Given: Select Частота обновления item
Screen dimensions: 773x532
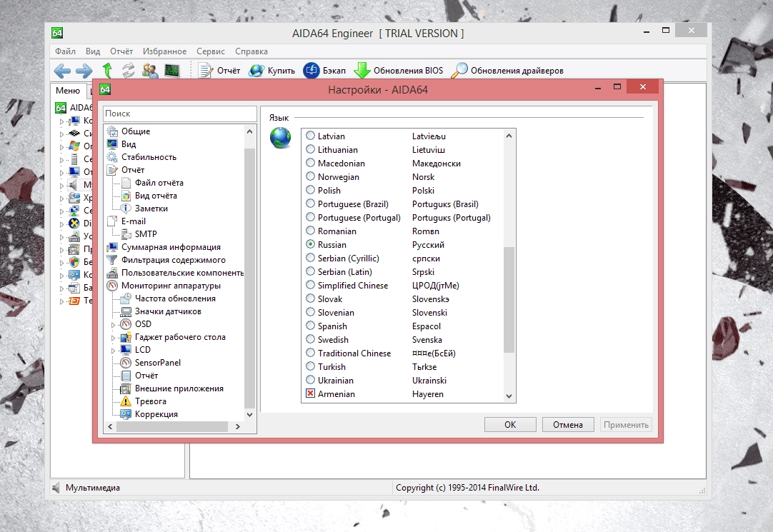Looking at the screenshot, I should (x=175, y=298).
